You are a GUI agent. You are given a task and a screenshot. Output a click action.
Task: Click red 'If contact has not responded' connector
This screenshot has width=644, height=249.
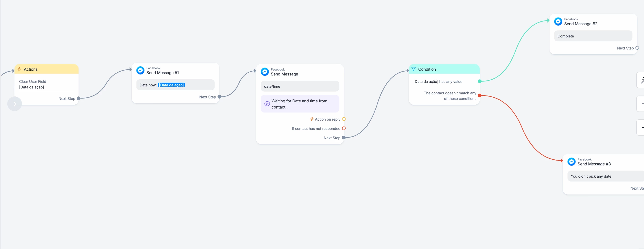click(x=344, y=128)
